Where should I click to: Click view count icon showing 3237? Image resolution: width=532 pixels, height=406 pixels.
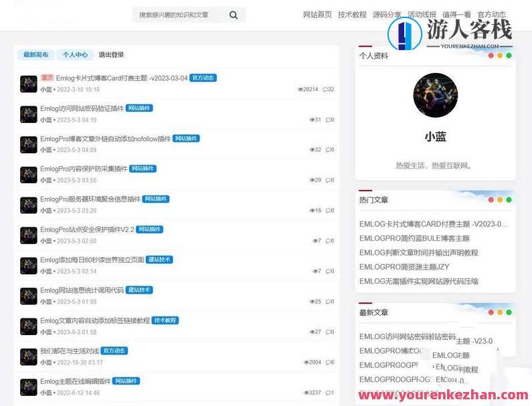(306, 393)
